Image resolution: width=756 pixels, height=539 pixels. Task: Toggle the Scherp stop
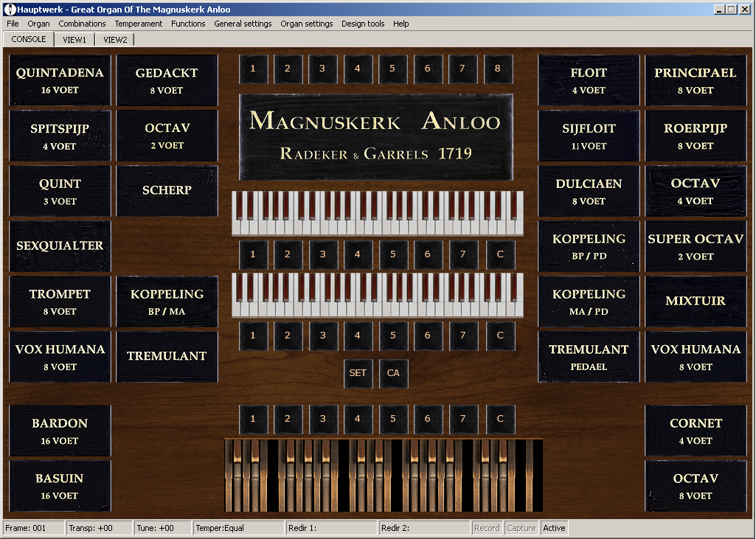pos(167,192)
